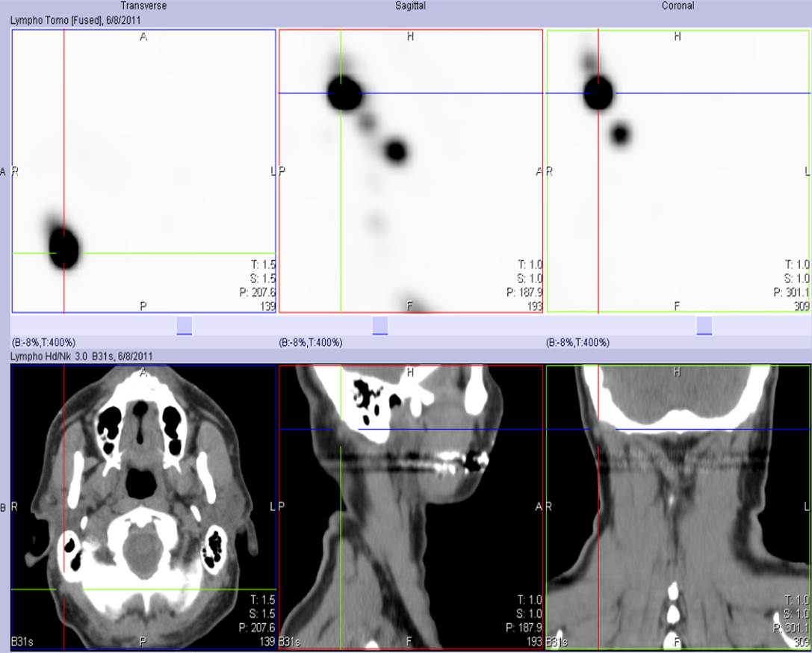Click the 'R' right marker in transverse CT view
This screenshot has height=653, width=812.
14,507
